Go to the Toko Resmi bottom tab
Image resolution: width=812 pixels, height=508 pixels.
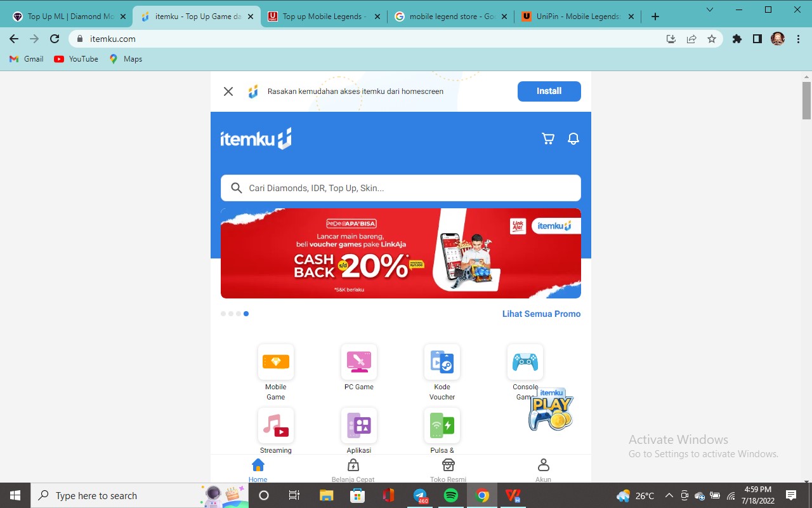click(448, 470)
